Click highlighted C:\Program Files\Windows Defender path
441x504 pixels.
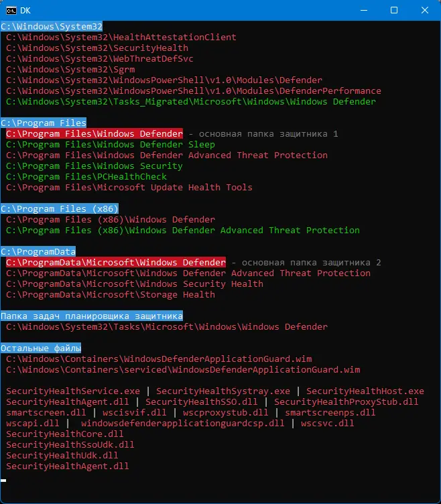point(94,134)
